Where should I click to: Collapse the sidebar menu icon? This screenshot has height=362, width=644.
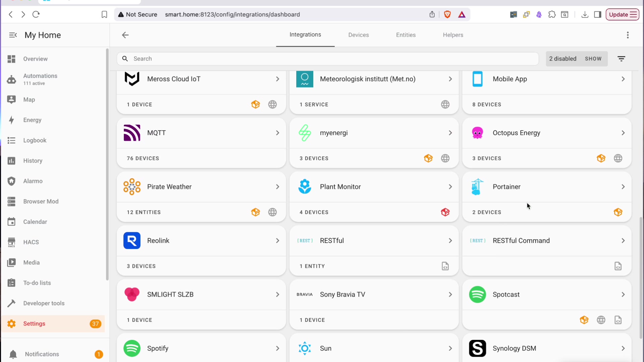13,35
